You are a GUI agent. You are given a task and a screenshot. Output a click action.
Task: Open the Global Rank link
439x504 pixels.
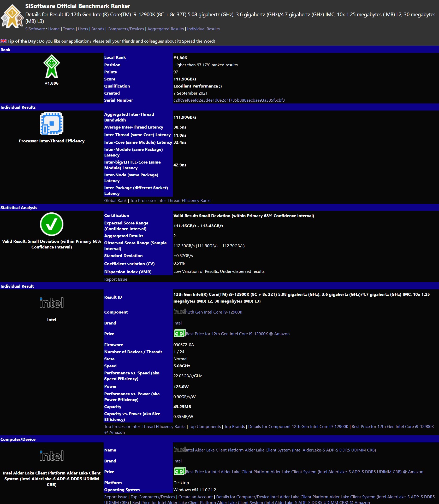pyautogui.click(x=115, y=201)
